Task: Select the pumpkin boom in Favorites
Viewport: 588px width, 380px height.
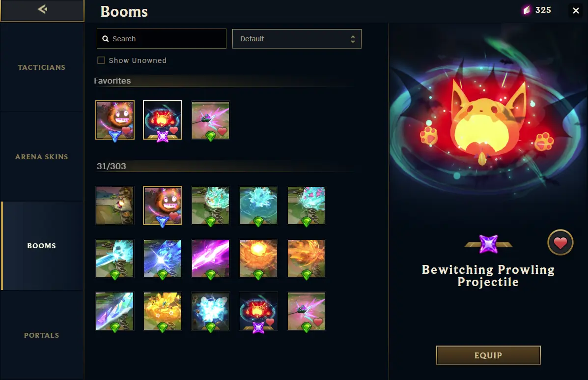Action: pos(115,120)
